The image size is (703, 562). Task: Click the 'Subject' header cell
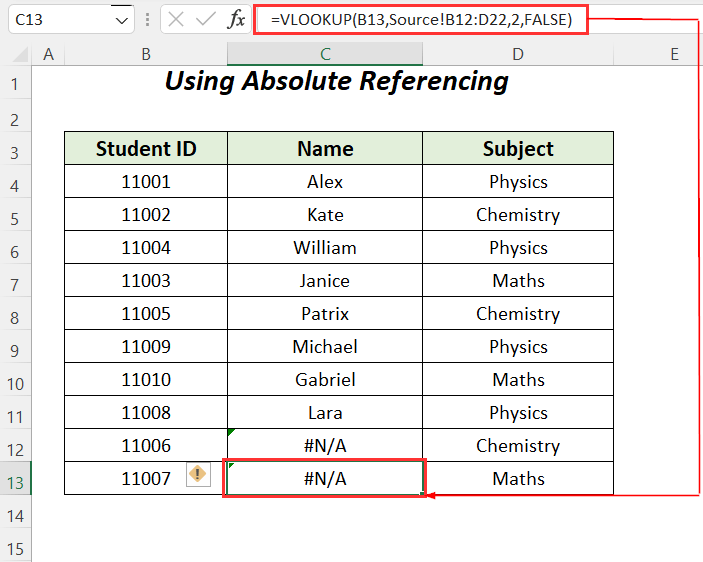[518, 148]
